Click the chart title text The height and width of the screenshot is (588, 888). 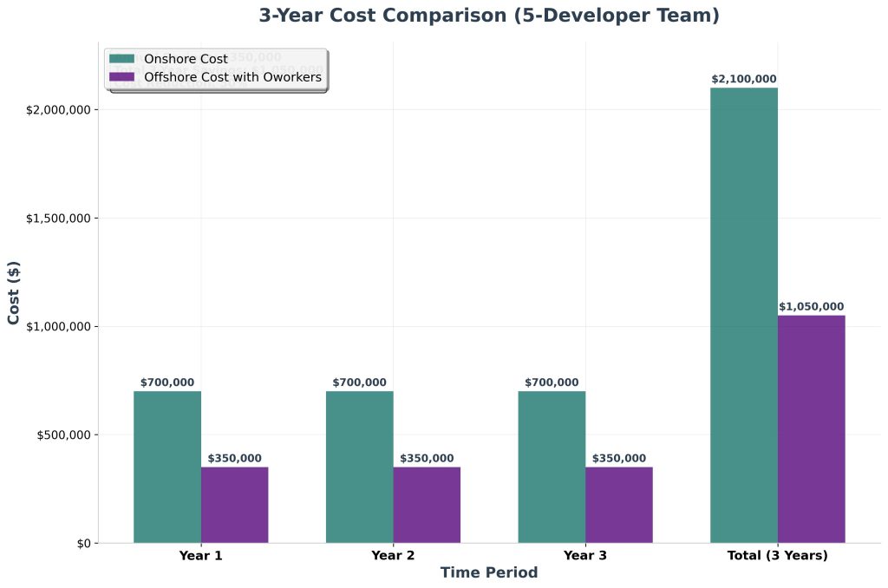pyautogui.click(x=488, y=15)
